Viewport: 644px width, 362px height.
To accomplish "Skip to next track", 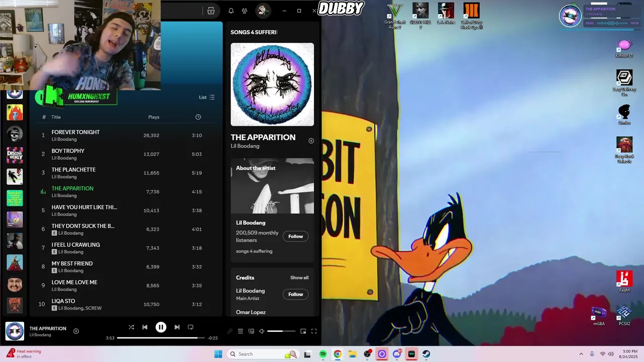I will (x=177, y=327).
